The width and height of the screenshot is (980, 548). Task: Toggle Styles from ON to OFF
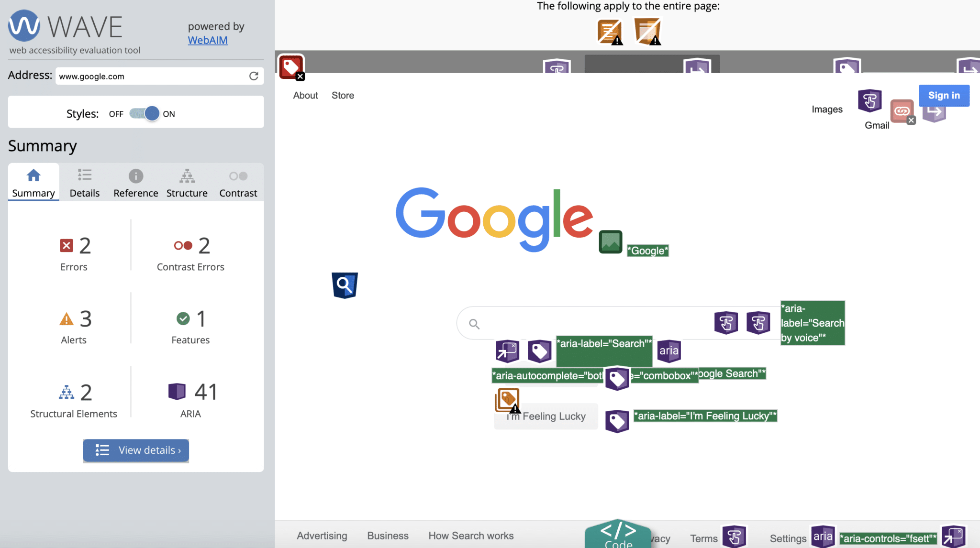[x=143, y=113]
